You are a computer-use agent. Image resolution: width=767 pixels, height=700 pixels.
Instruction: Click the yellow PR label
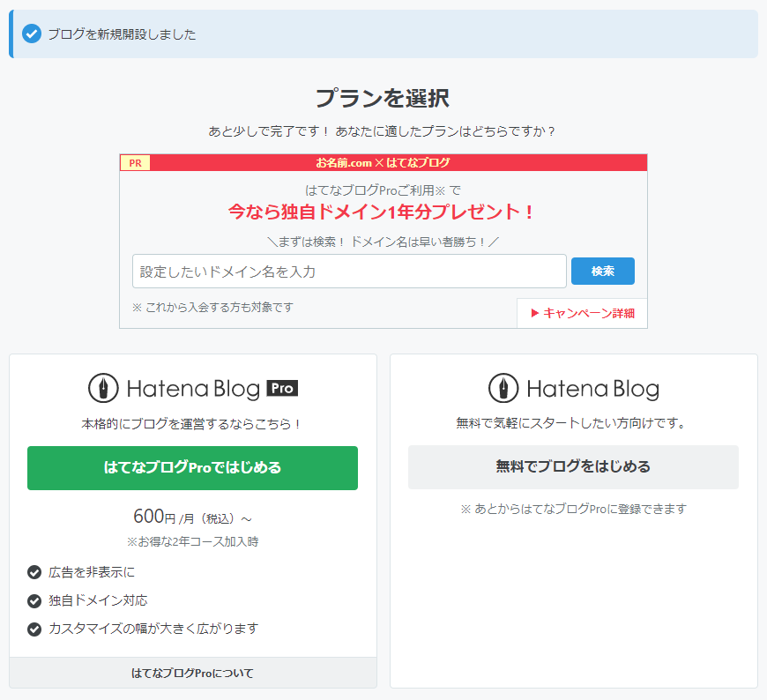pos(135,163)
